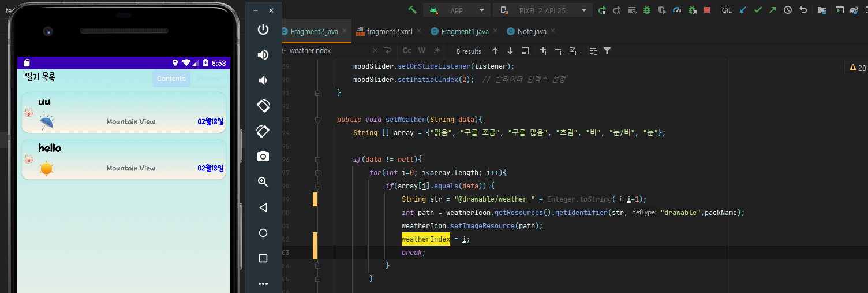868x293 pixels.
Task: Open the search history dropdown arrow
Action: pyautogui.click(x=284, y=51)
